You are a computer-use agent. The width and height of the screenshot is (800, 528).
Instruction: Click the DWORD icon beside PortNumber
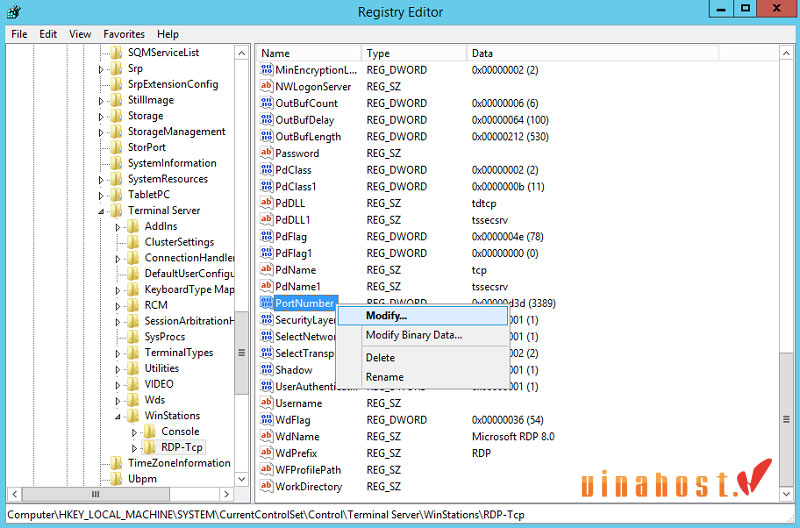click(x=266, y=303)
